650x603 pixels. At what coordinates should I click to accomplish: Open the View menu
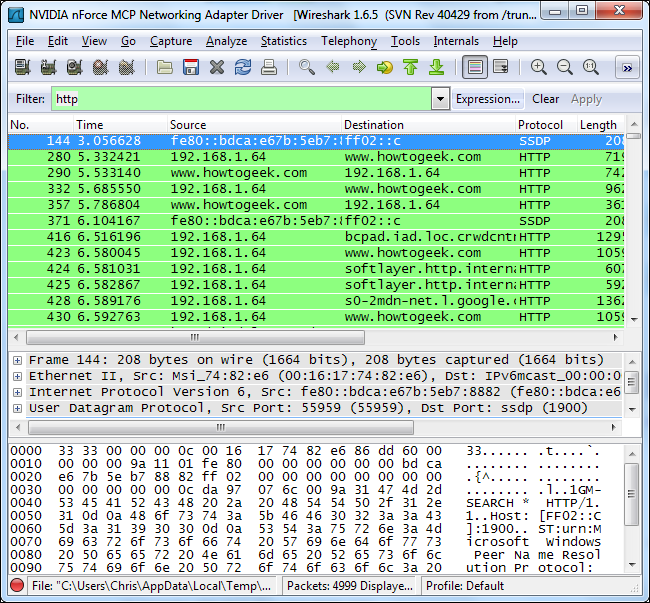click(x=94, y=41)
